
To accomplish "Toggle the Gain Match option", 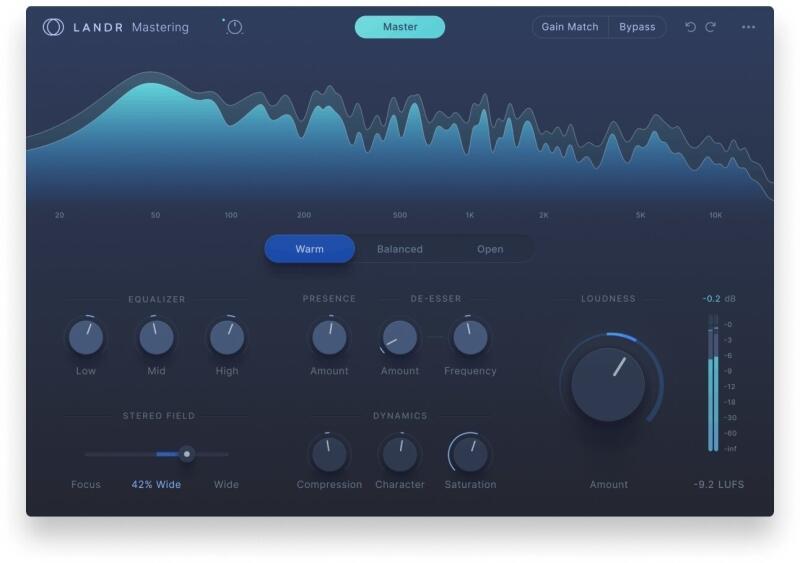I will coord(570,27).
